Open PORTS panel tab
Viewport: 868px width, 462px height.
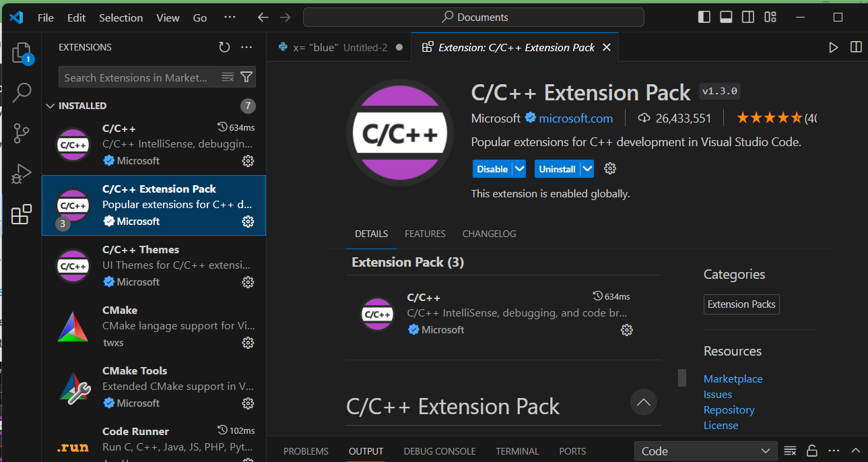(572, 451)
